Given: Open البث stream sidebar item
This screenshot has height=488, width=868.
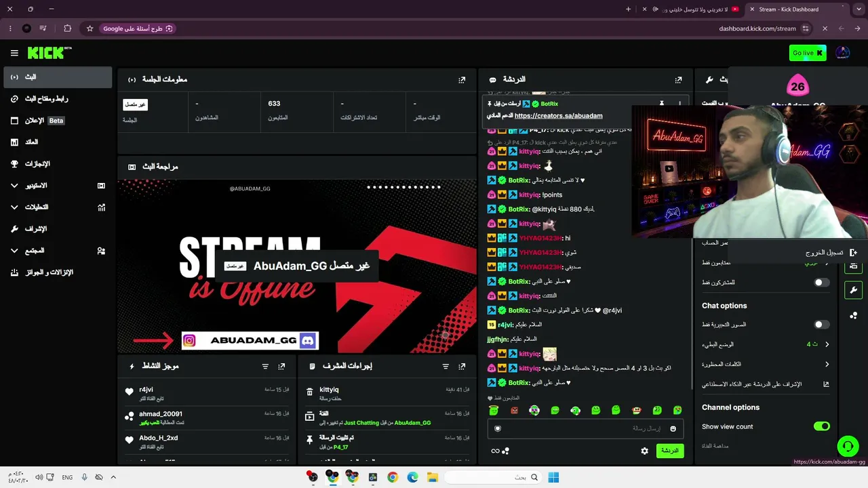Looking at the screenshot, I should pyautogui.click(x=57, y=77).
